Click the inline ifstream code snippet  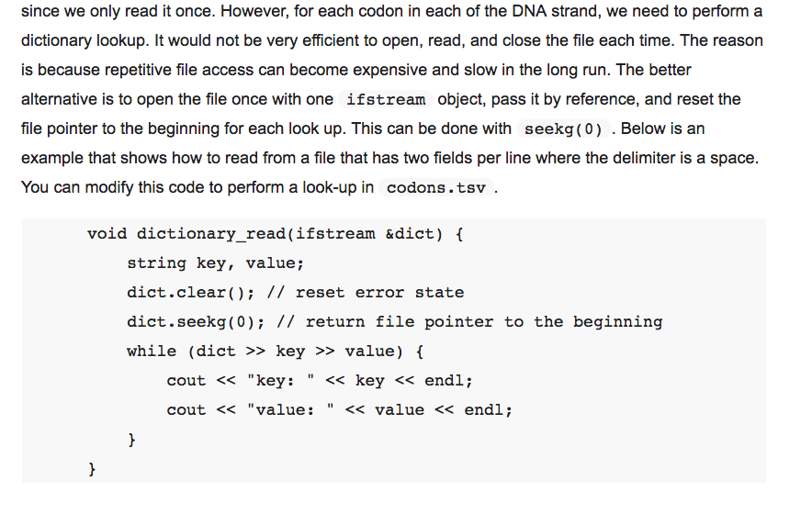pyautogui.click(x=386, y=99)
